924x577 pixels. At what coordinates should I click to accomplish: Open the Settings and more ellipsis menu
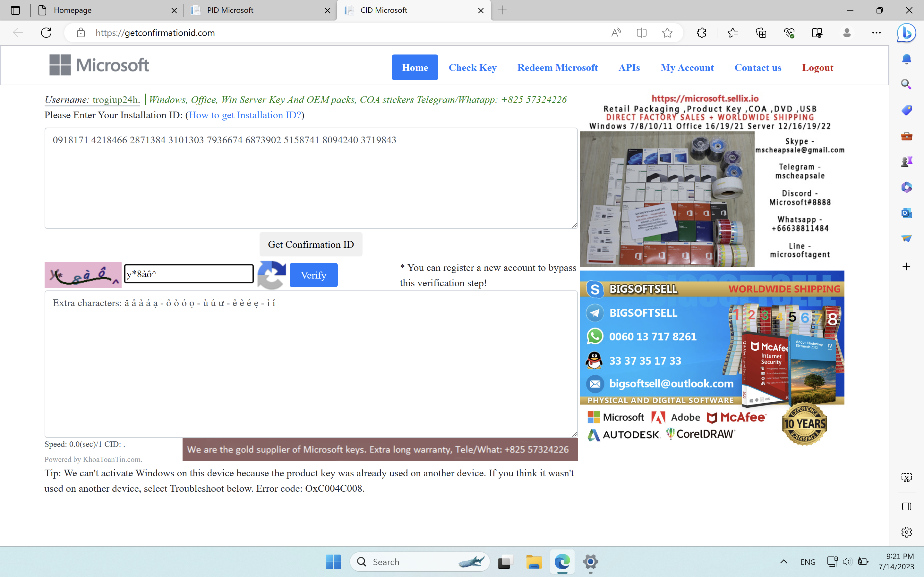(x=876, y=33)
